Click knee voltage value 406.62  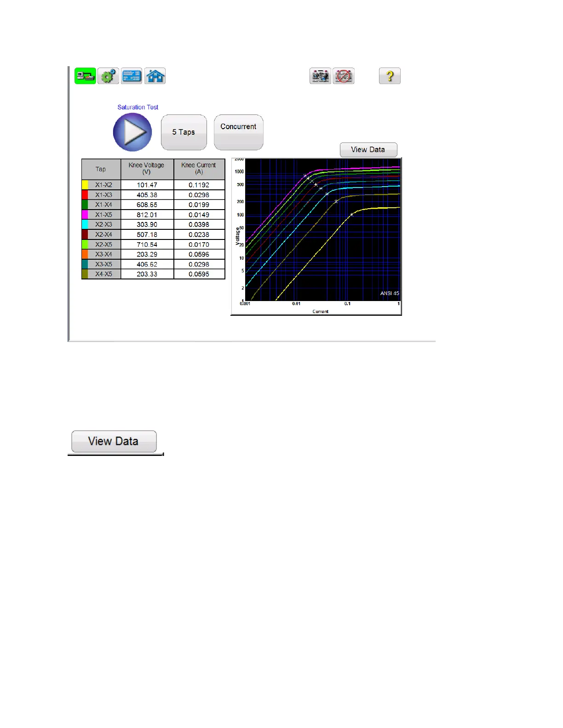coord(147,264)
